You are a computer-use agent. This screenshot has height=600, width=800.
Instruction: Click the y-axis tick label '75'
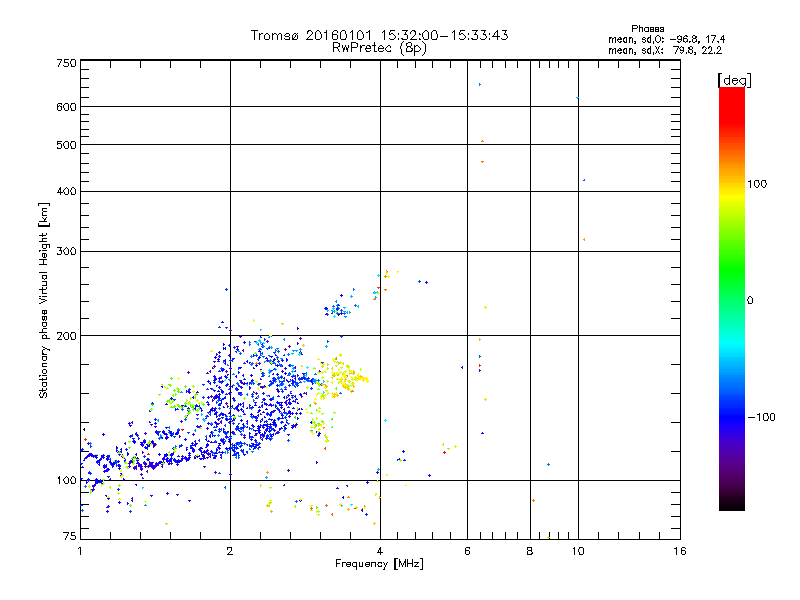[x=70, y=536]
